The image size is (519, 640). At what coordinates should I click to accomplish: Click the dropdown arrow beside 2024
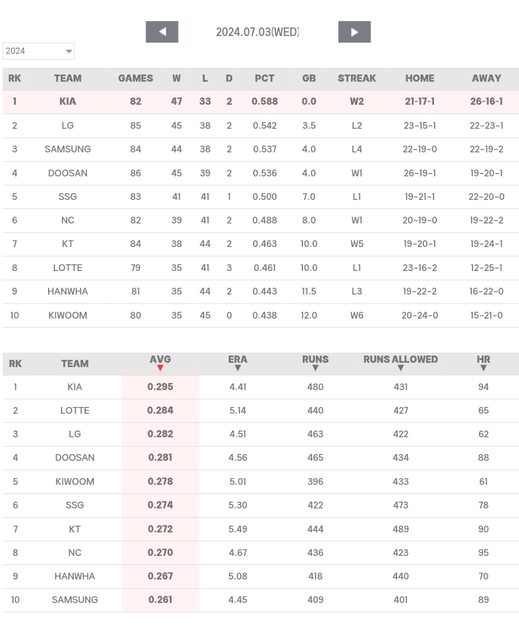point(69,51)
